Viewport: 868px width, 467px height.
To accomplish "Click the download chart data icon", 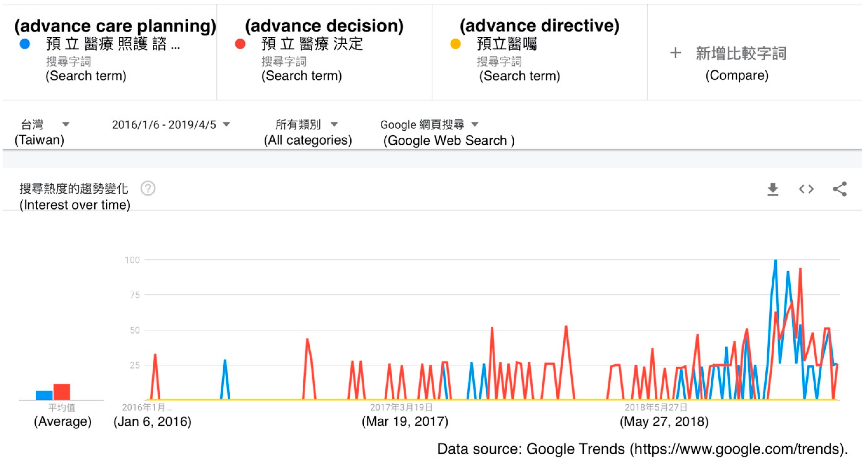I will (772, 189).
